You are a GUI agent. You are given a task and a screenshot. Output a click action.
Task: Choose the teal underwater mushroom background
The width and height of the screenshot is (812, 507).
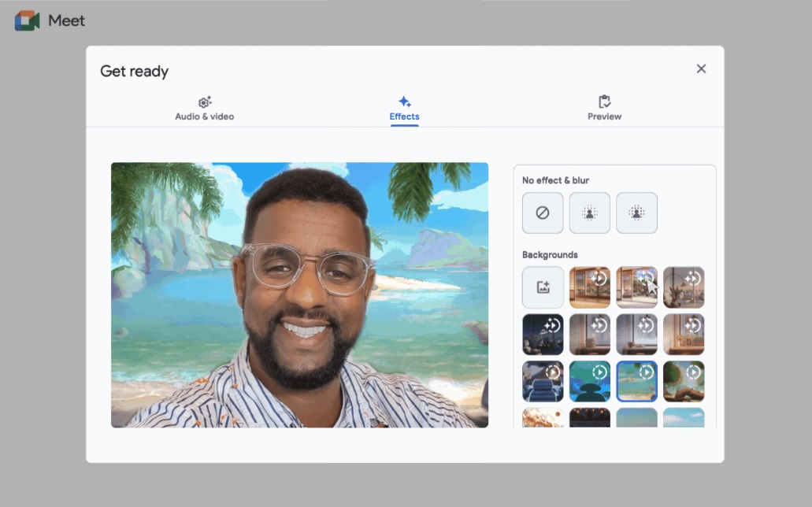coord(589,382)
